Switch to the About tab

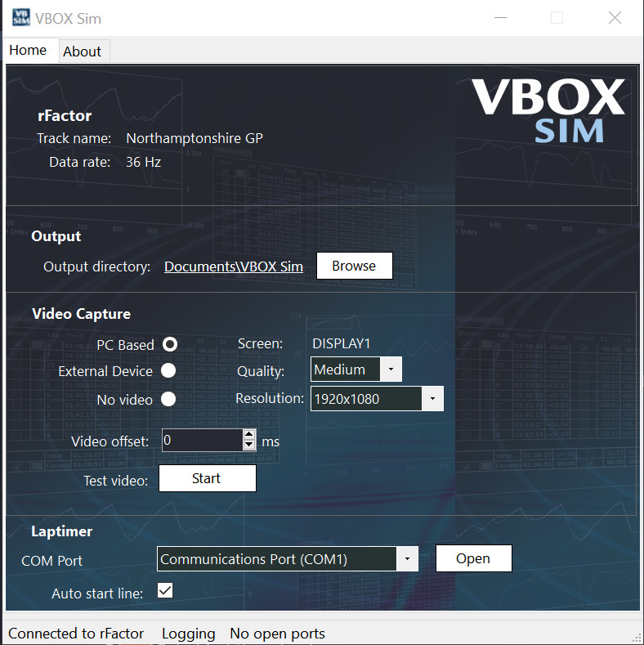click(83, 52)
